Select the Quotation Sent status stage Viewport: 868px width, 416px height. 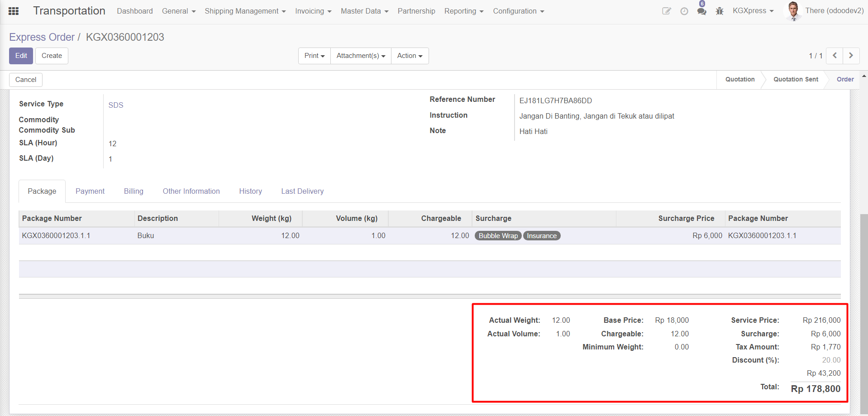(x=796, y=79)
